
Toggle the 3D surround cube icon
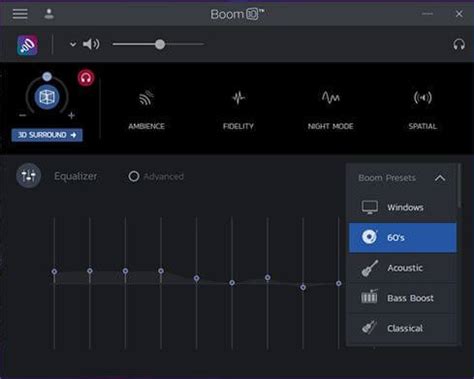(47, 97)
